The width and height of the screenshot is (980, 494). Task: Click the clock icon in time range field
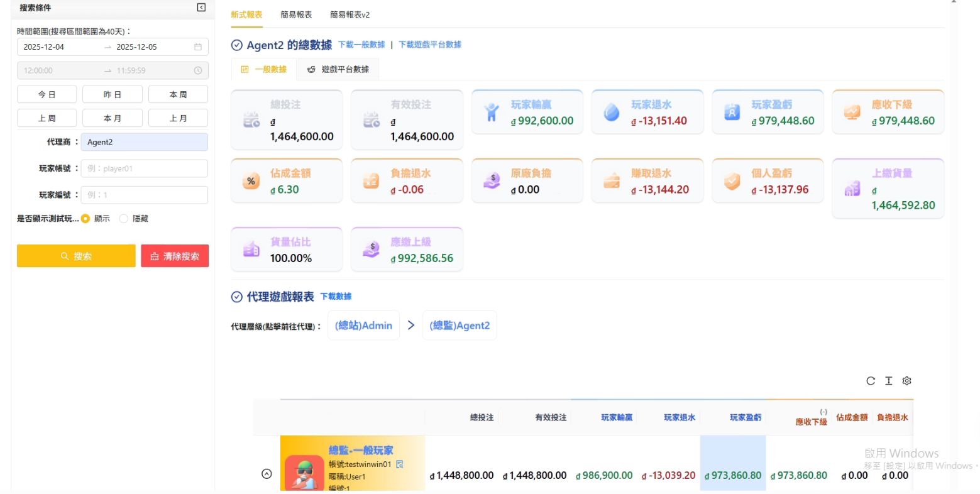coord(198,70)
